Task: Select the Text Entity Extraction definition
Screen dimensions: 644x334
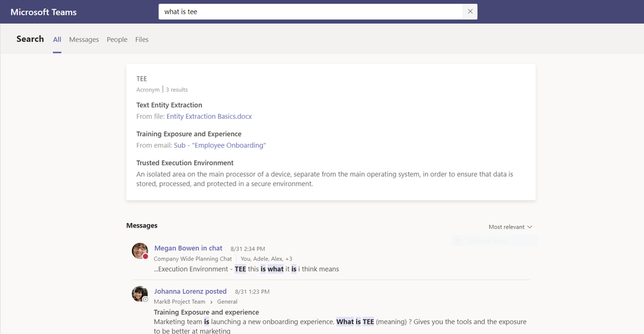Action: point(169,105)
